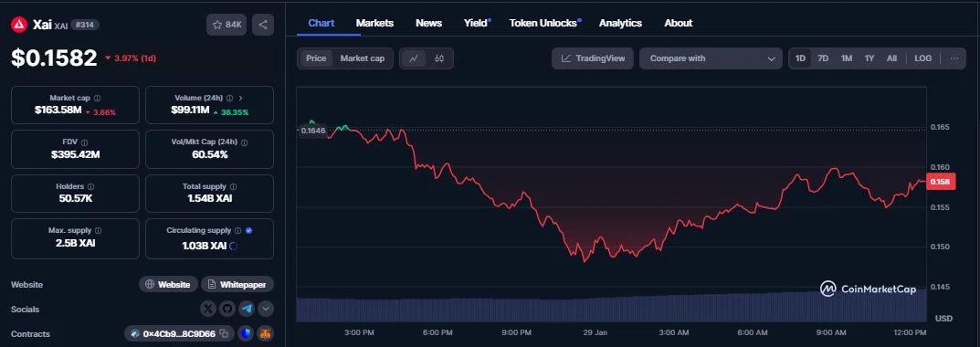Expand more socials dropdown
The width and height of the screenshot is (980, 347).
[x=266, y=309]
